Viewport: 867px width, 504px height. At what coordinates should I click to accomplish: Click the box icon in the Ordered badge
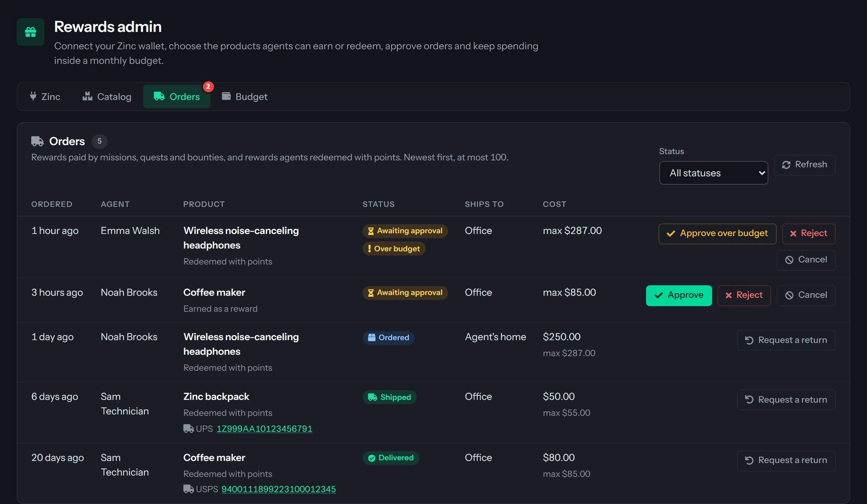point(371,338)
